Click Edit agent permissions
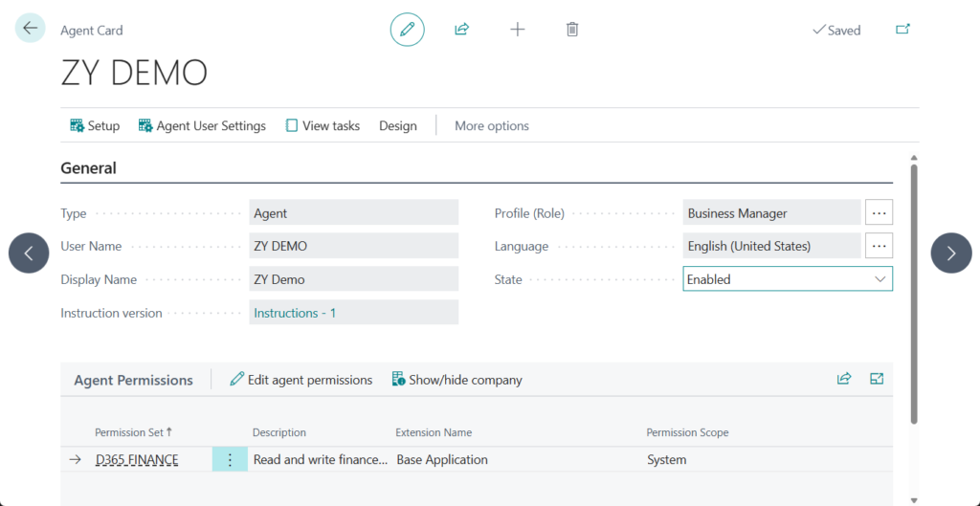Viewport: 980px width, 506px height. click(301, 380)
